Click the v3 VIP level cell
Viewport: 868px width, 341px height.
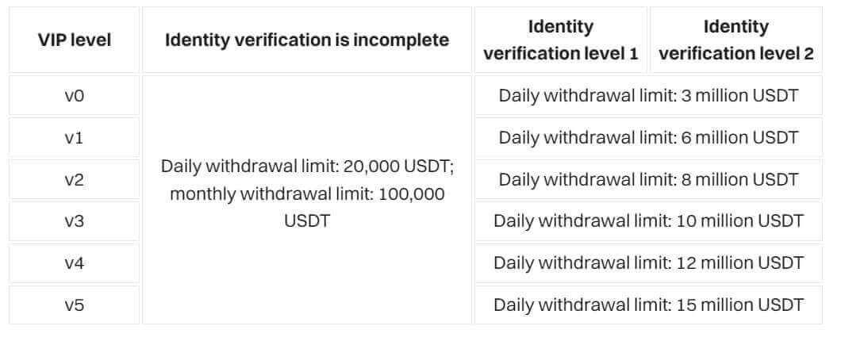[x=74, y=221]
